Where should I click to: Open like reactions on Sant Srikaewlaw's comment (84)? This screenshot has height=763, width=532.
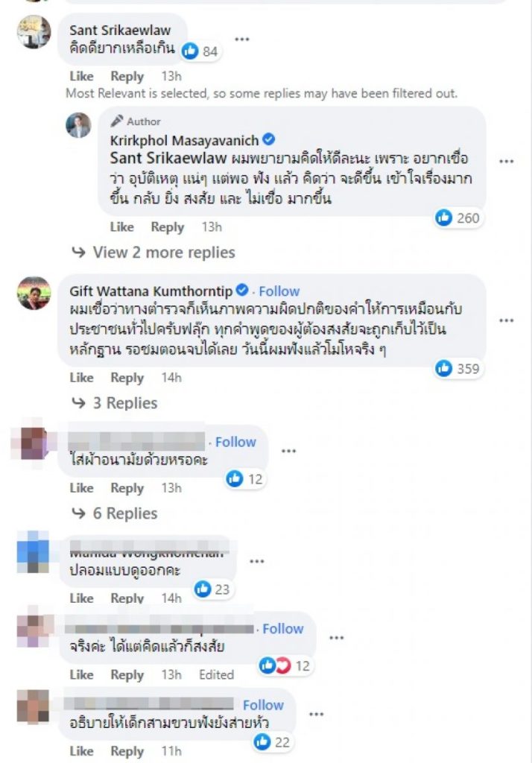point(200,51)
